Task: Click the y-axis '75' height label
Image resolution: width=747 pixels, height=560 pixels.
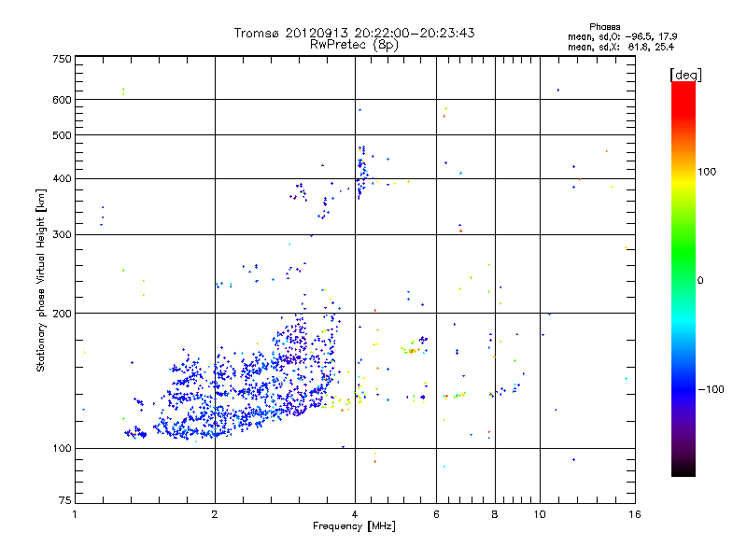Action: (65, 500)
